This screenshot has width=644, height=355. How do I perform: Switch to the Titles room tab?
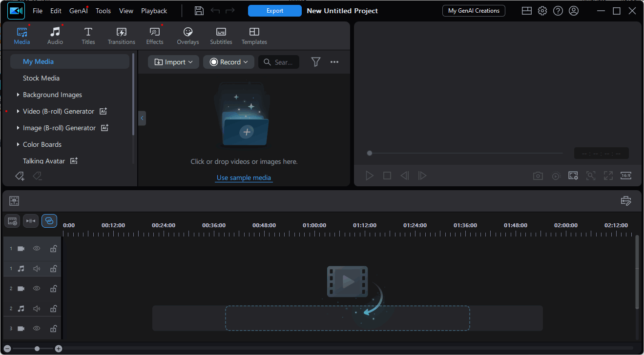[88, 36]
